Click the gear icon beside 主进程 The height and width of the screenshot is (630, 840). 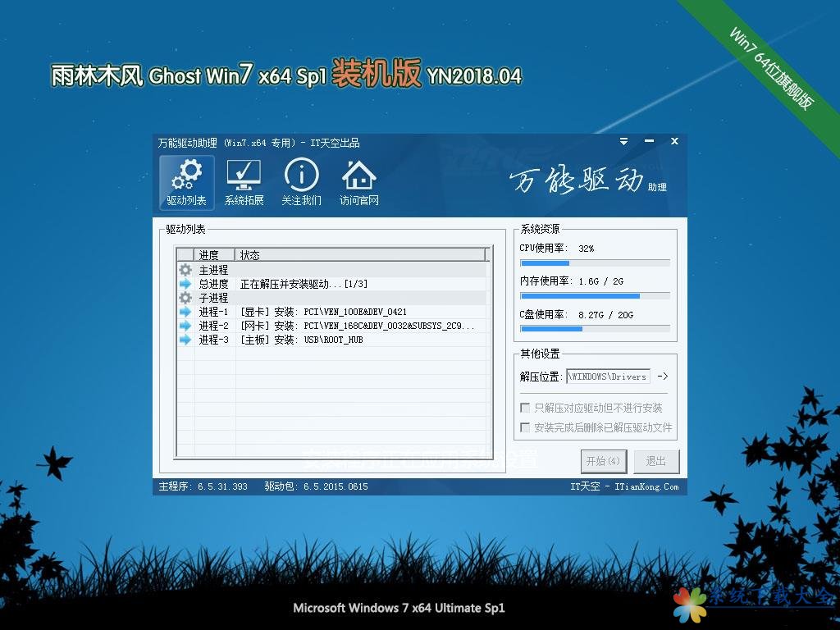tap(185, 269)
